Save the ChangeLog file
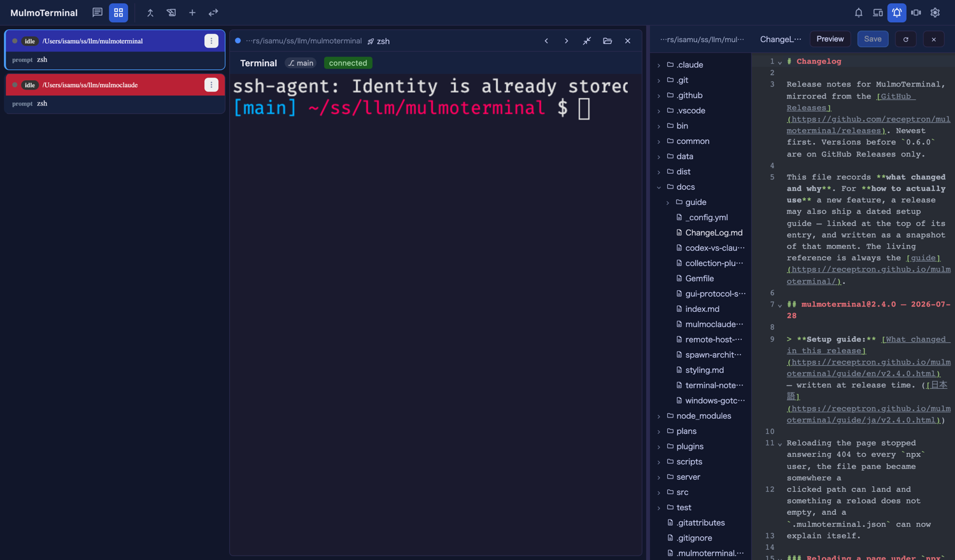The image size is (955, 560). [873, 39]
